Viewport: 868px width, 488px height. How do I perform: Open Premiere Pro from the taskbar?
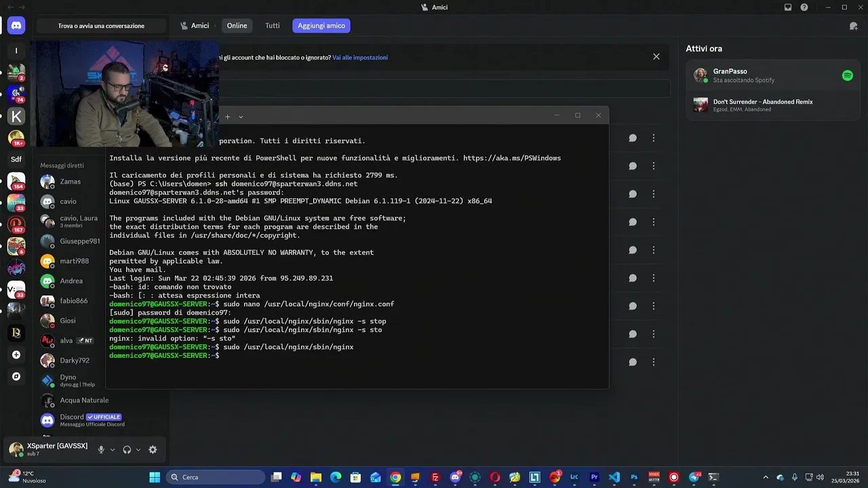pyautogui.click(x=595, y=477)
